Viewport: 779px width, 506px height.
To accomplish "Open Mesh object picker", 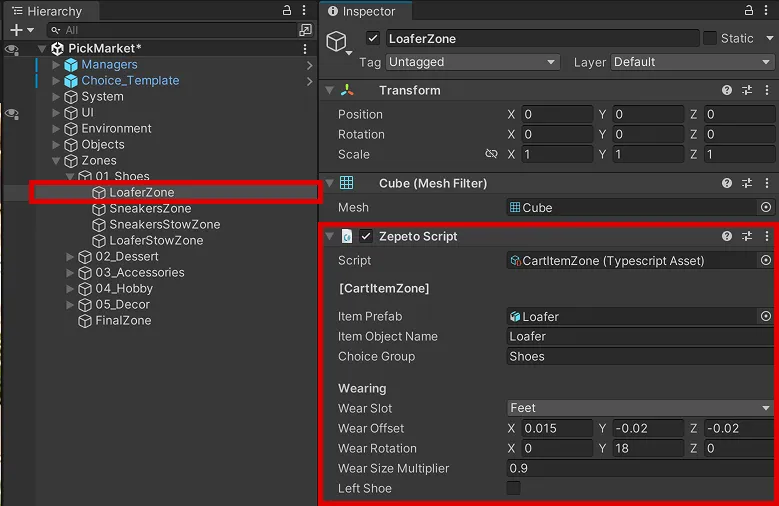I will tap(766, 207).
